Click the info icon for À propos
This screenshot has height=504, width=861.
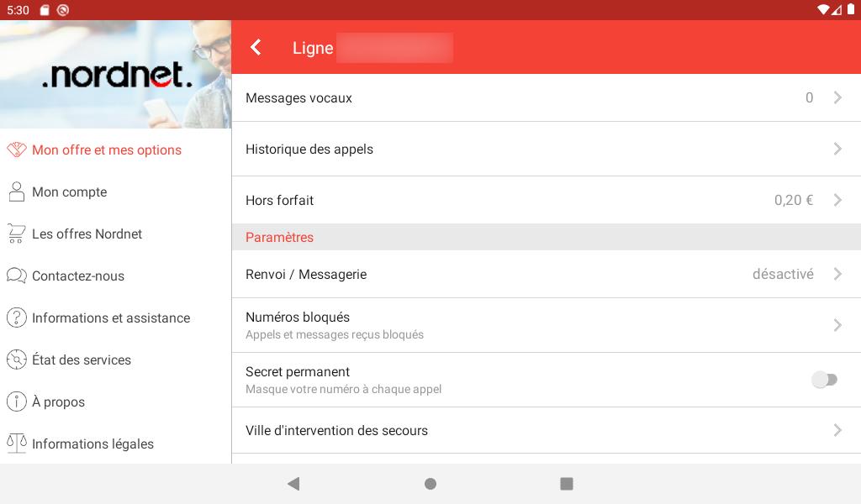tap(17, 402)
